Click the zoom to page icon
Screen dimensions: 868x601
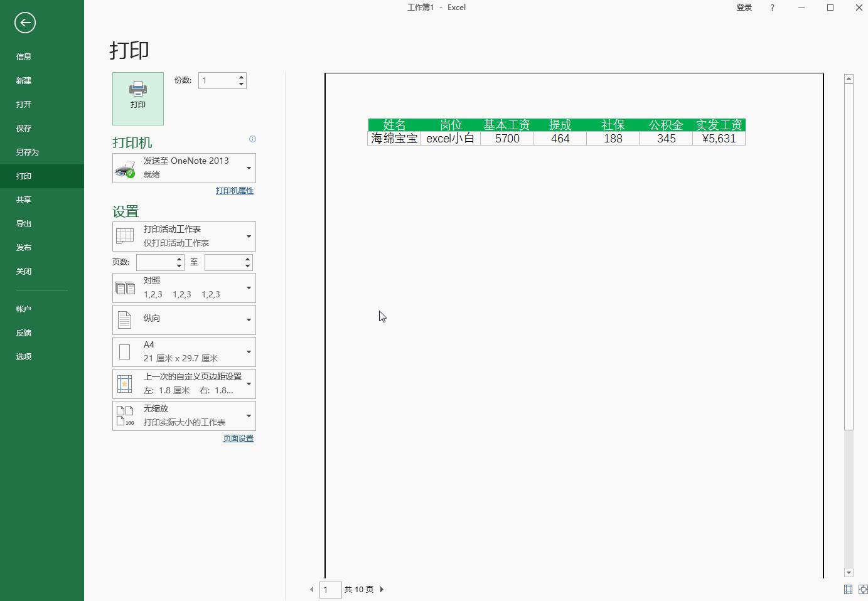pyautogui.click(x=863, y=589)
